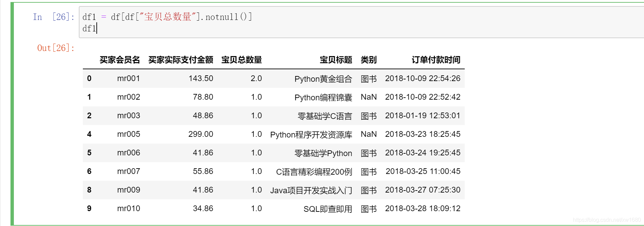The width and height of the screenshot is (644, 226).
Task: Select timestamp 2018-03-25 11:00:45
Action: [x=423, y=171]
